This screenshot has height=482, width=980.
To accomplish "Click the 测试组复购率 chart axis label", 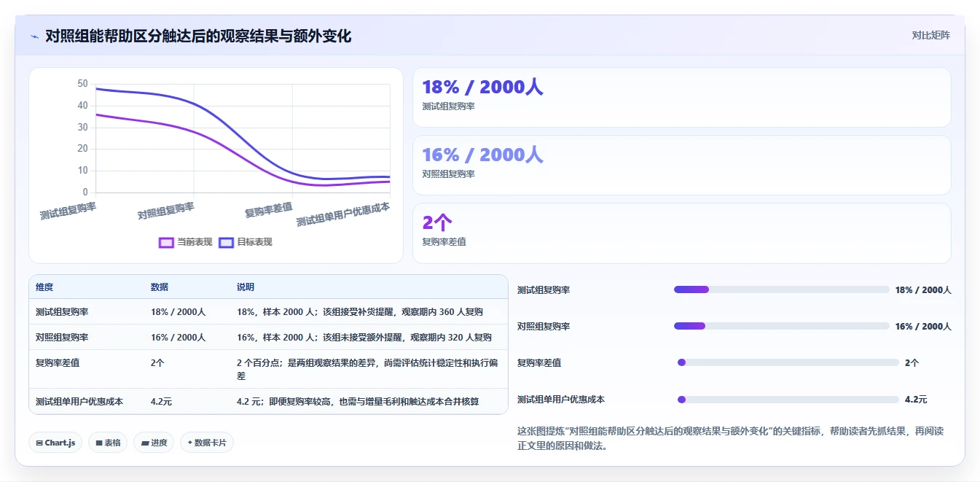I will 68,211.
